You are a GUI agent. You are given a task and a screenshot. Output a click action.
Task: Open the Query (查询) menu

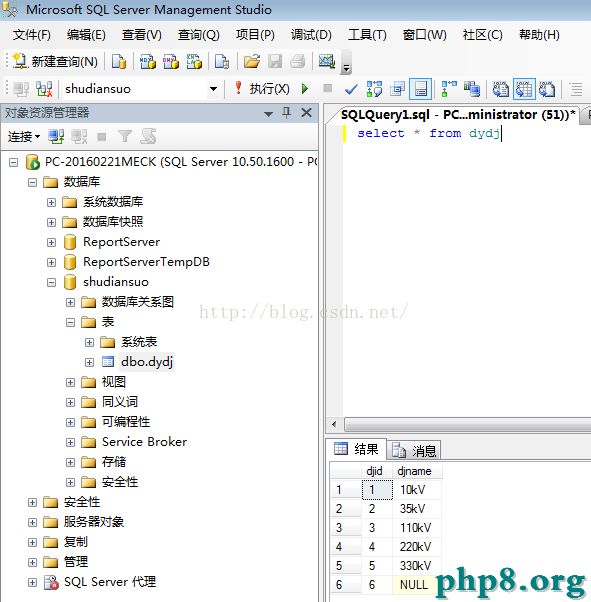pos(198,35)
